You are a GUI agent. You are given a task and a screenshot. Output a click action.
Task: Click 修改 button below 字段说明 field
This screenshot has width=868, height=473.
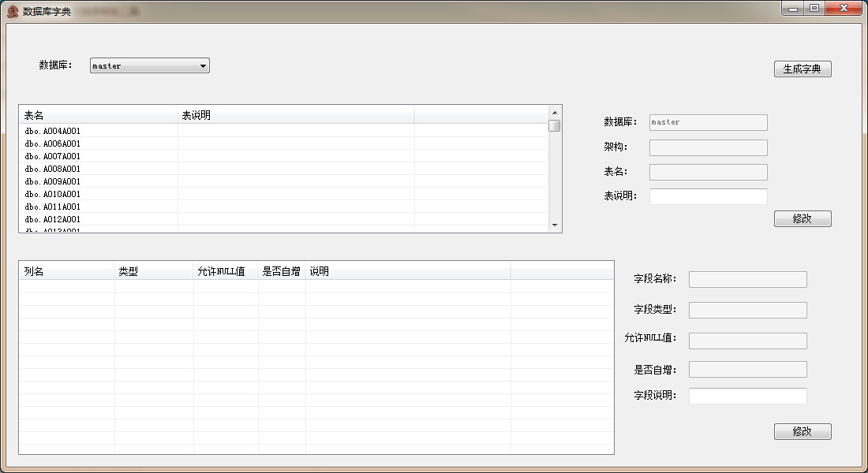click(x=802, y=431)
